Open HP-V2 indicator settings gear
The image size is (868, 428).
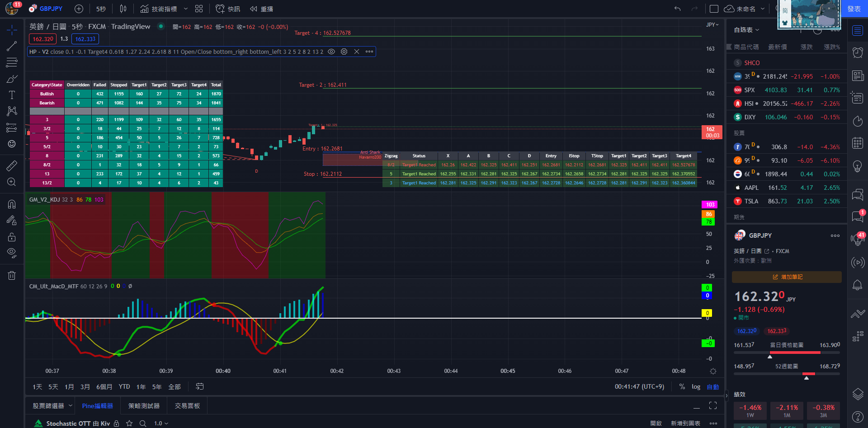coord(344,52)
